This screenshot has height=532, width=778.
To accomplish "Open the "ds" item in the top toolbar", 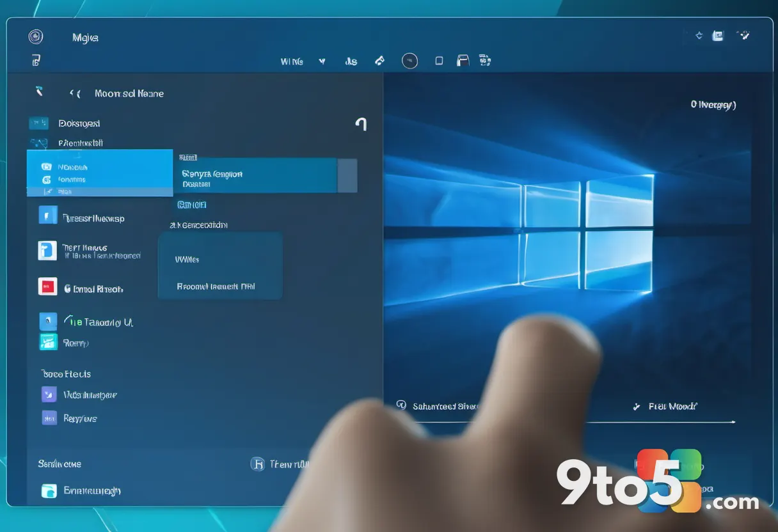I will click(x=351, y=61).
